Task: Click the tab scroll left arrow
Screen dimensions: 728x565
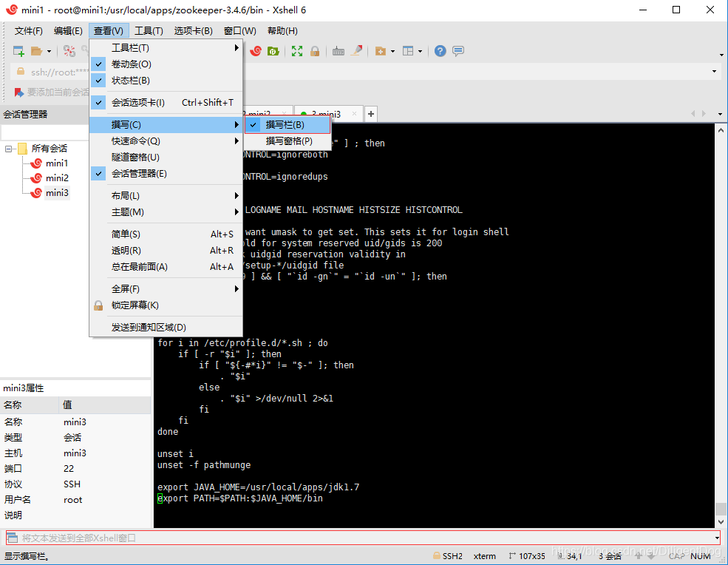Action: click(x=693, y=114)
